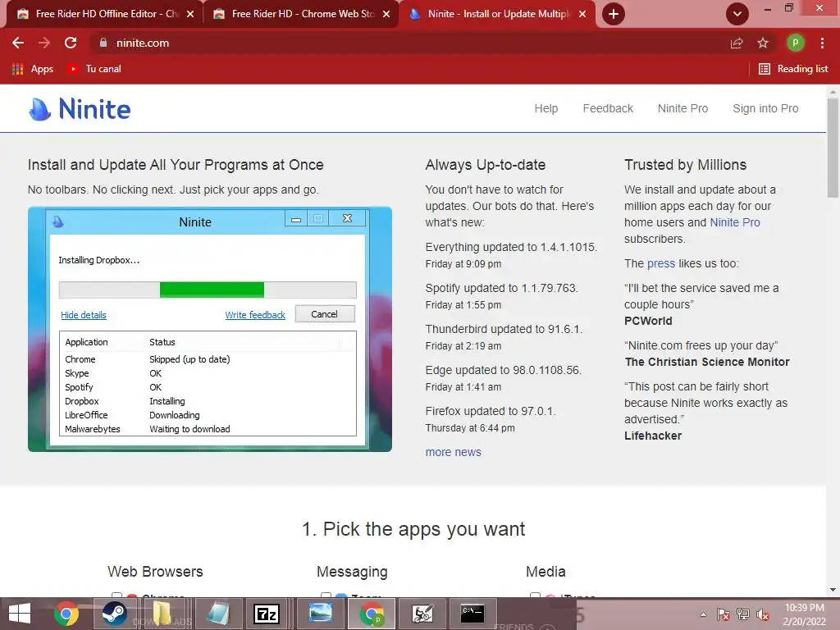Image resolution: width=840 pixels, height=630 pixels.
Task: Click the Web Browsers category heading
Action: [x=155, y=572]
